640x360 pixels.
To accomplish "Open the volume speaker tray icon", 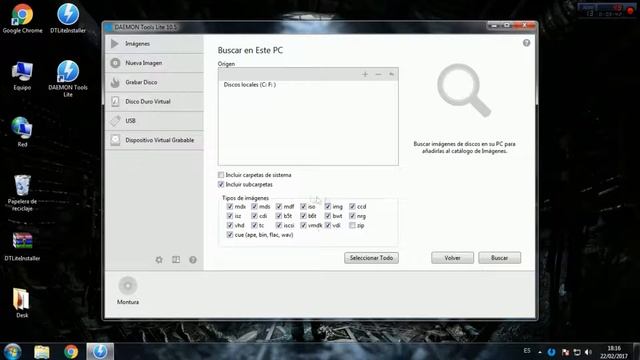I will pyautogui.click(x=588, y=352).
